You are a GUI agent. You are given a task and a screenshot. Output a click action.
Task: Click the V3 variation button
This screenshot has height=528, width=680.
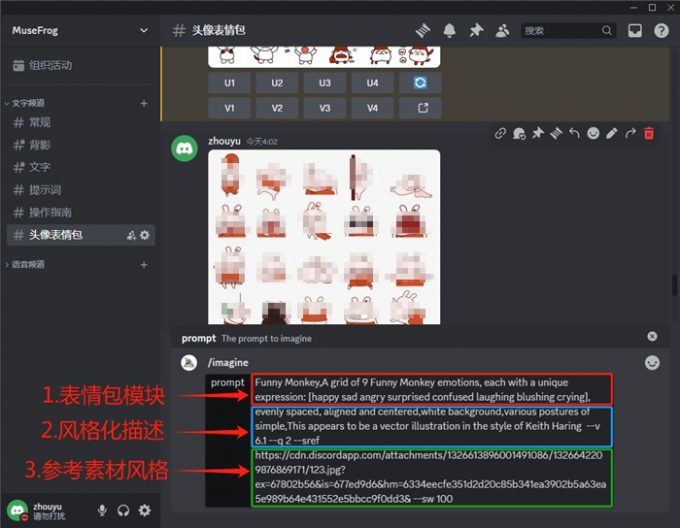[325, 108]
